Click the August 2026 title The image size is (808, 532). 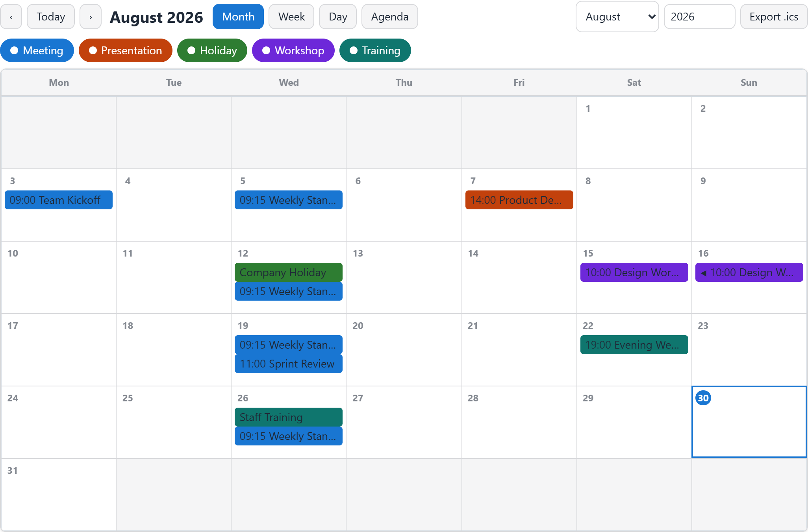pyautogui.click(x=156, y=17)
